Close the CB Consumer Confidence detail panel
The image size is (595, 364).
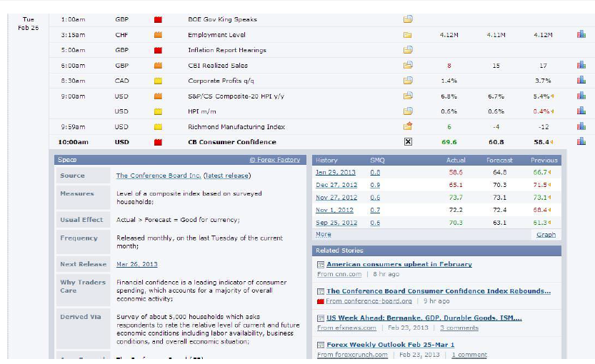coord(408,142)
